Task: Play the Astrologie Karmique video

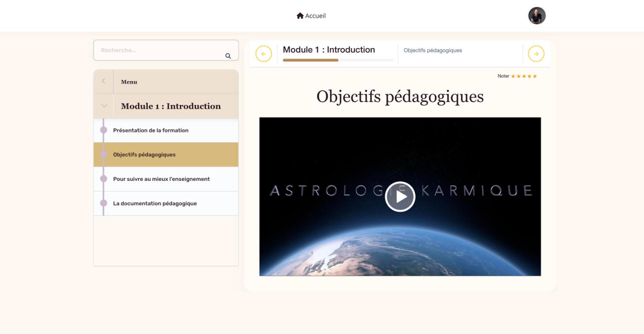Action: click(x=400, y=197)
